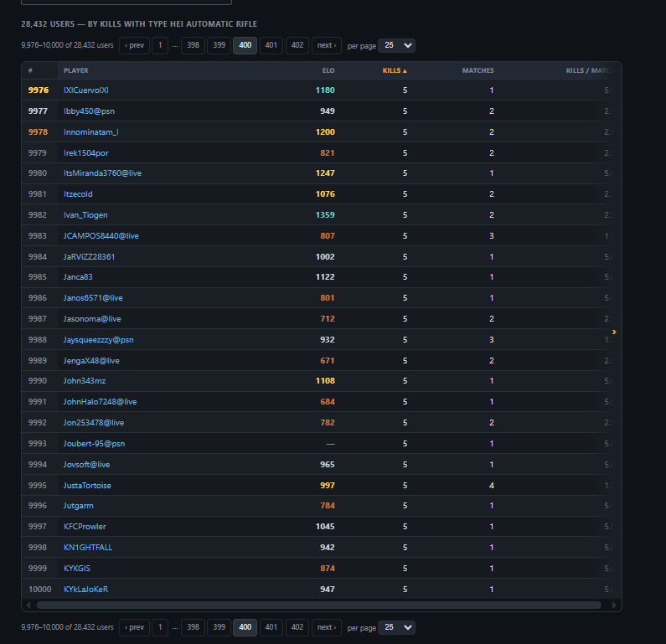Sort table by PLAYER column header
Image resolution: width=666 pixels, height=644 pixels.
coord(76,71)
